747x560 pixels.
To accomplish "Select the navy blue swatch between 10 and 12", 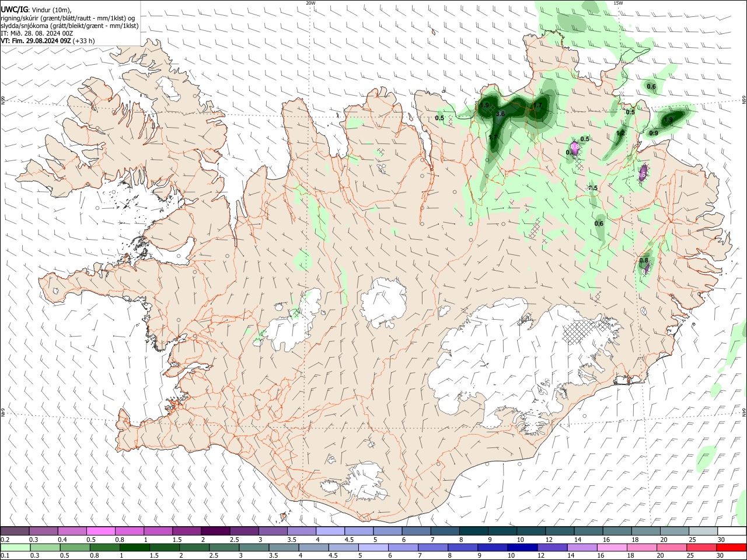I will tap(522, 547).
